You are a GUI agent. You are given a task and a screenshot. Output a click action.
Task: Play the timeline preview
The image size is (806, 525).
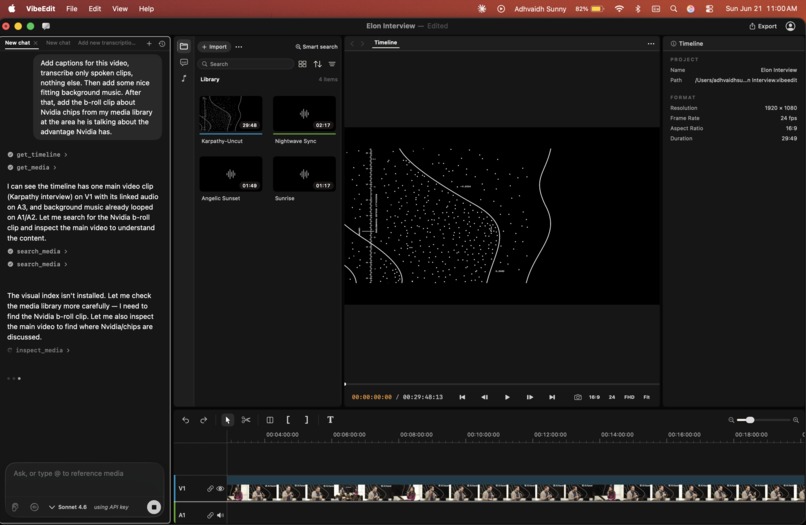(x=507, y=397)
